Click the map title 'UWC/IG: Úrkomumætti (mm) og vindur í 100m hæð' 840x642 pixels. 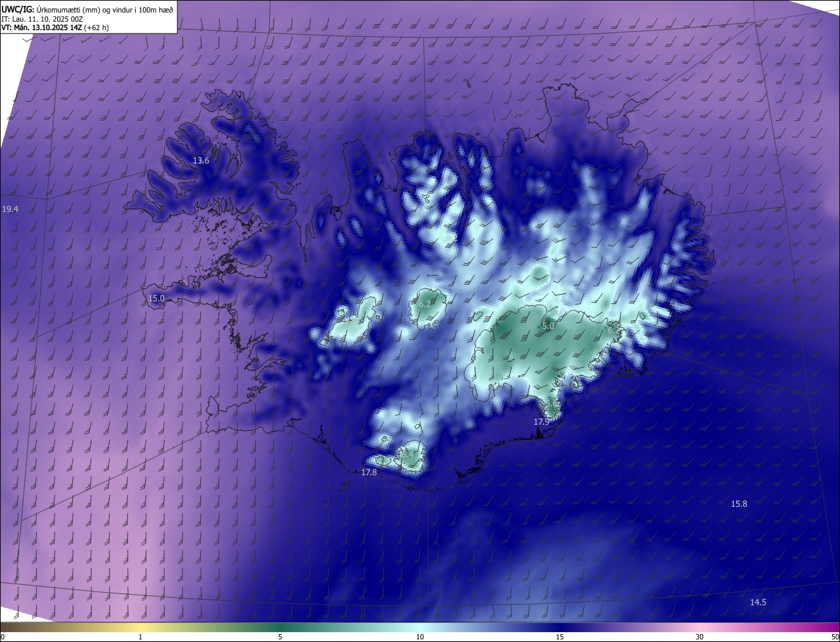[87, 9]
